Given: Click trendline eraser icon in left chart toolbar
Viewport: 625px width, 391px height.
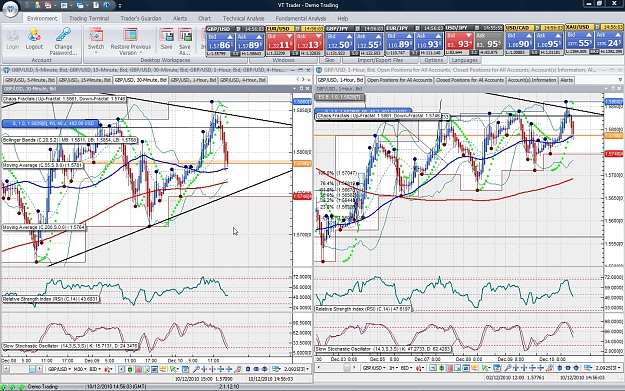Looking at the screenshot, I should tap(238, 369).
